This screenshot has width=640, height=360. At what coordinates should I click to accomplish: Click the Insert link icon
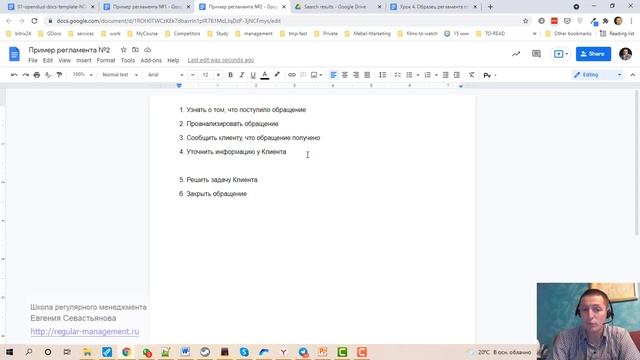click(292, 75)
